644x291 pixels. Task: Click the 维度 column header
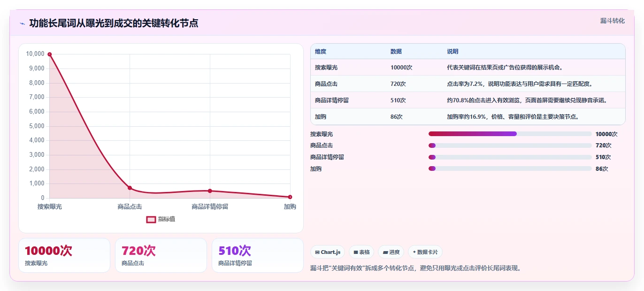coord(321,52)
